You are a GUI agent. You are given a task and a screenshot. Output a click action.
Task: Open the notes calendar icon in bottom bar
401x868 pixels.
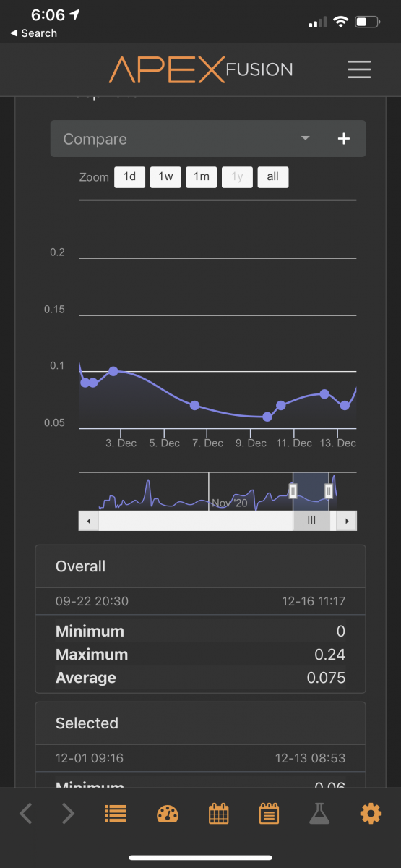pyautogui.click(x=269, y=814)
